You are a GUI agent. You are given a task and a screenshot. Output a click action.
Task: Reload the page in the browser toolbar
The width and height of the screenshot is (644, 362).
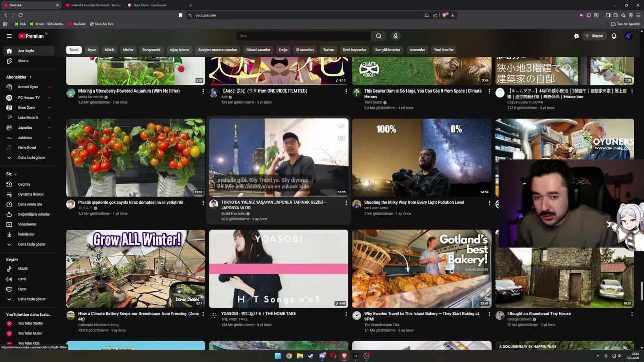point(21,15)
